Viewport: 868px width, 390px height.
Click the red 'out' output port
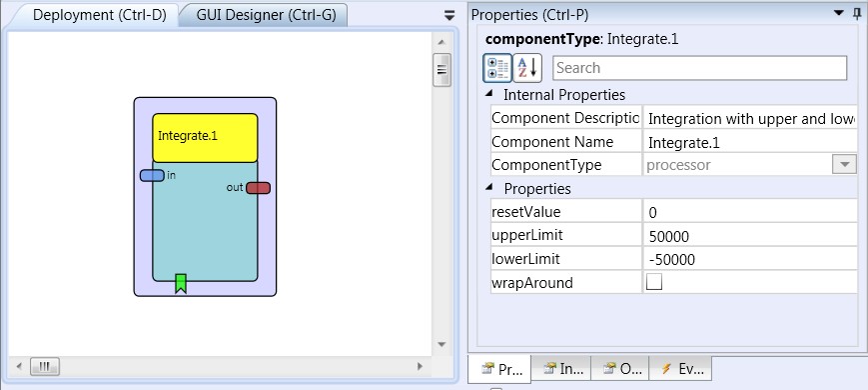(258, 188)
